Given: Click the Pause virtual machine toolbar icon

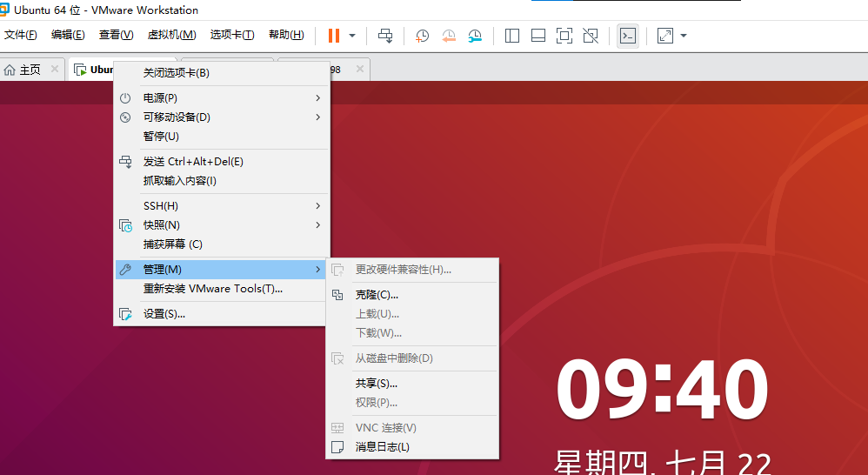Looking at the screenshot, I should click(334, 36).
